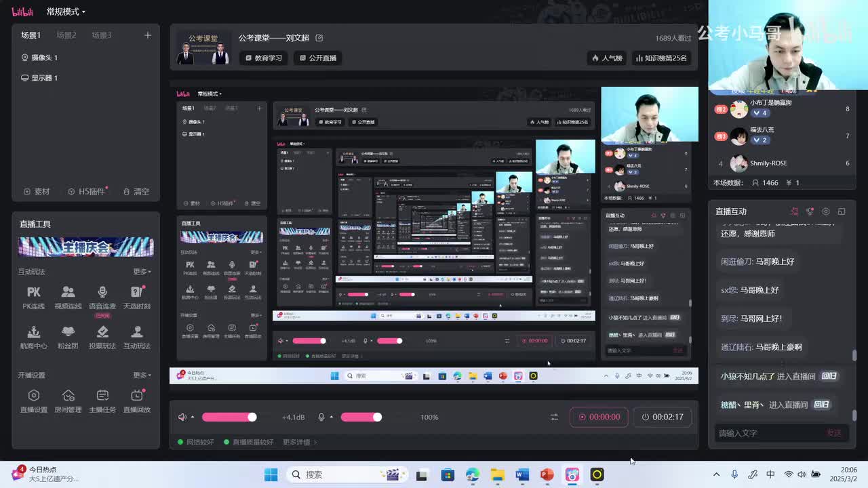Click the taskbar clock showing 20:06
868x488 pixels.
point(843,474)
